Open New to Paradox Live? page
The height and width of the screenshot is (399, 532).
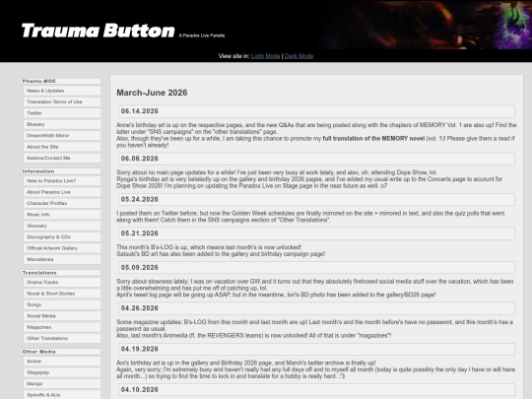[x=62, y=181]
